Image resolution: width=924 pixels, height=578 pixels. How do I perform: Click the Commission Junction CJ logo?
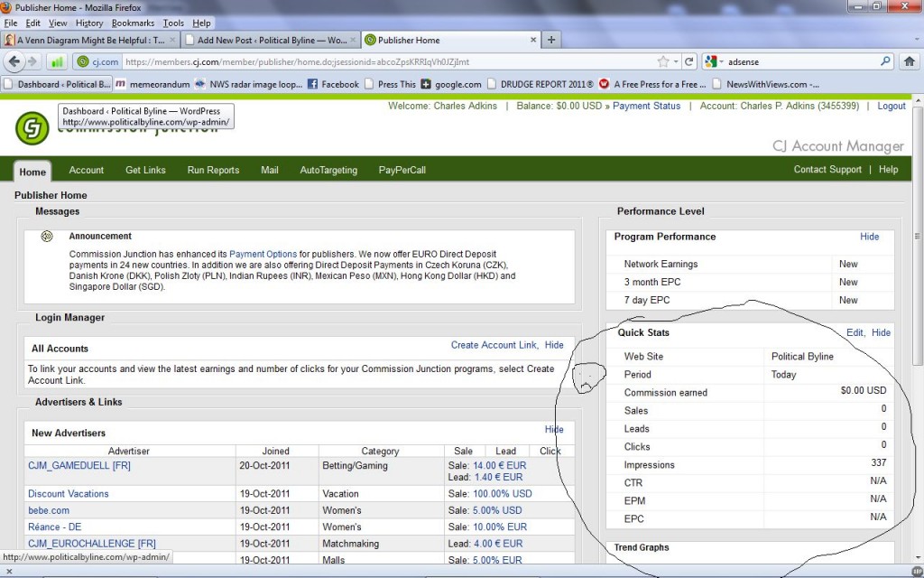32,128
